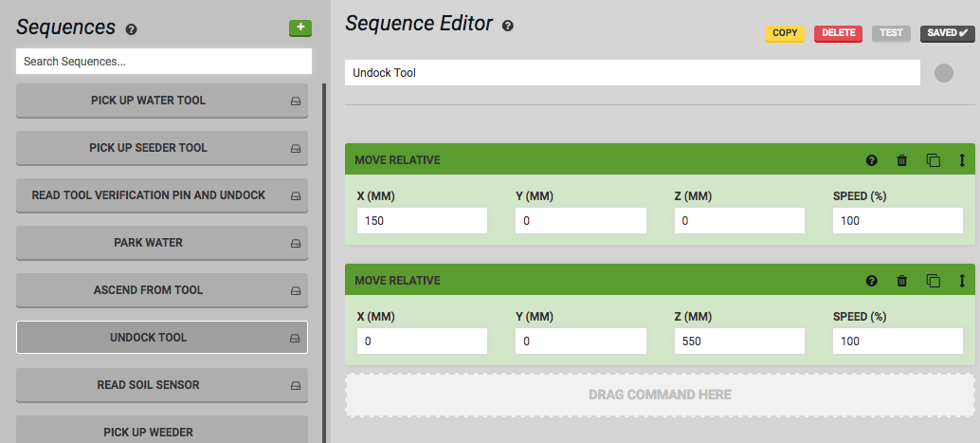Edit Z value 550 in second step
Screen dimensions: 980x443
(x=739, y=341)
